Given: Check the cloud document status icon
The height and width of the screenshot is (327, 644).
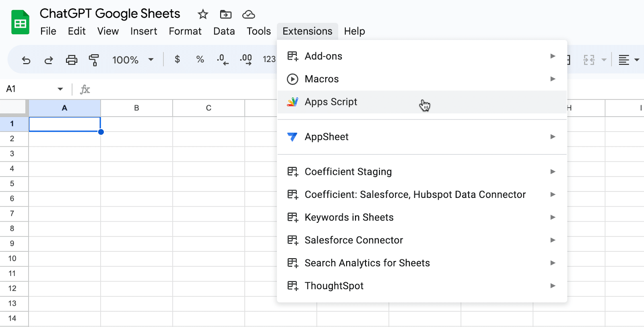Looking at the screenshot, I should (249, 14).
